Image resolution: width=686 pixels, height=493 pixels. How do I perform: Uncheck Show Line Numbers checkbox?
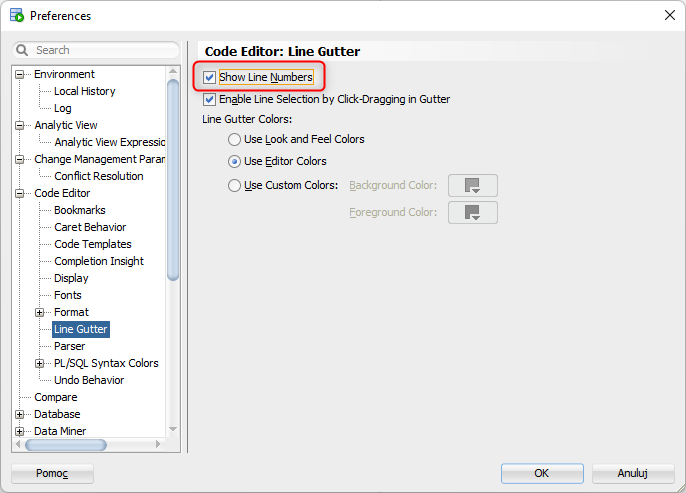210,77
